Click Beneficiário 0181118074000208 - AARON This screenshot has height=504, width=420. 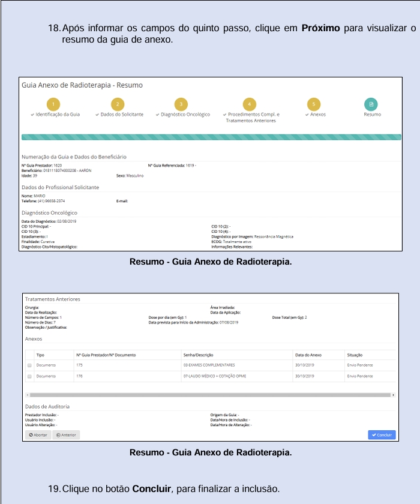click(x=56, y=170)
